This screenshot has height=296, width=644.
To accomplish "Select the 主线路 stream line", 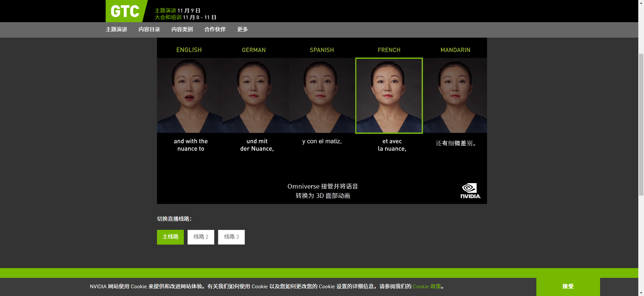I will 170,237.
